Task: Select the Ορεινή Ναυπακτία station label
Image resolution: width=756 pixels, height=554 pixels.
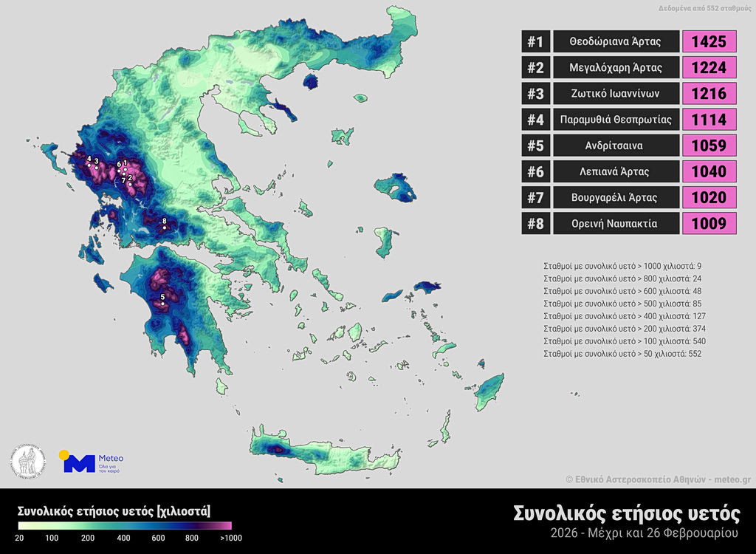Action: [615, 223]
